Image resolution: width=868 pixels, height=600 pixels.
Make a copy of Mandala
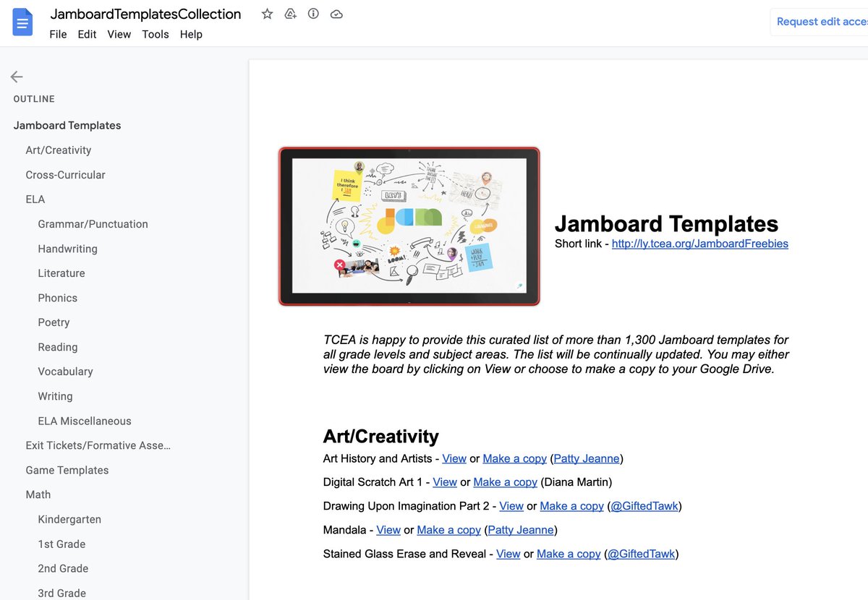448,530
